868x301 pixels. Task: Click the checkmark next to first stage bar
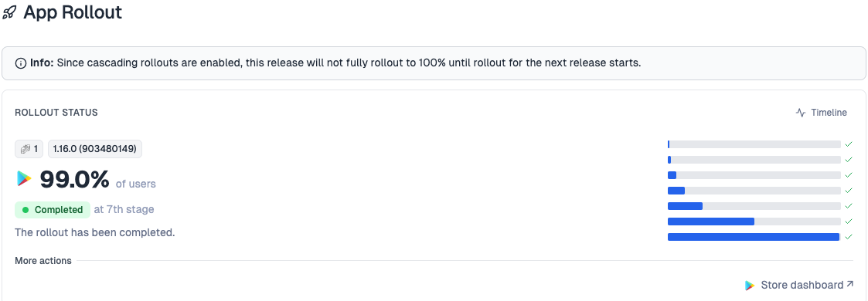[x=849, y=144]
